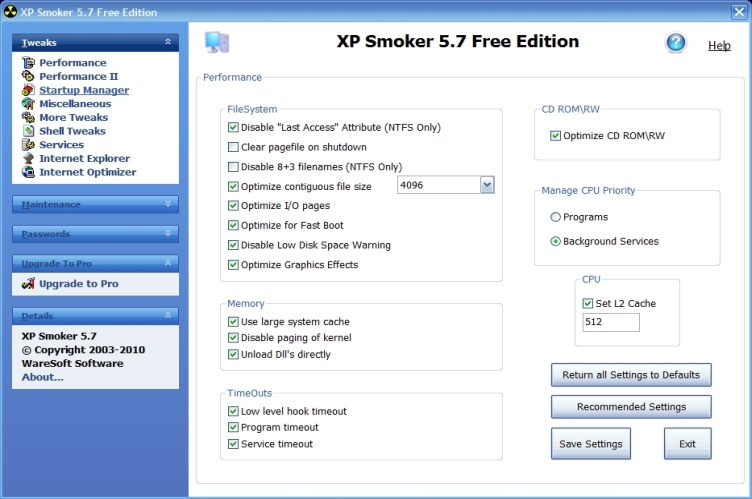Select Programs CPU priority
The height and width of the screenshot is (499, 752).
(x=555, y=217)
